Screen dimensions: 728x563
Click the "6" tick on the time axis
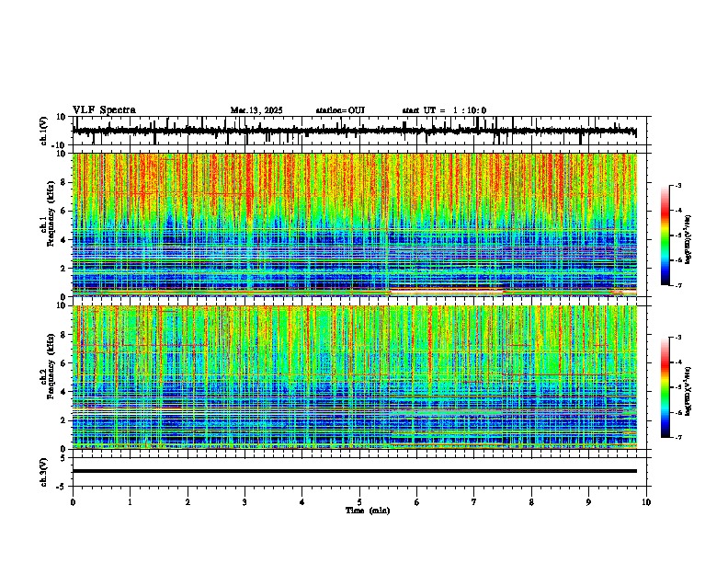click(x=416, y=502)
